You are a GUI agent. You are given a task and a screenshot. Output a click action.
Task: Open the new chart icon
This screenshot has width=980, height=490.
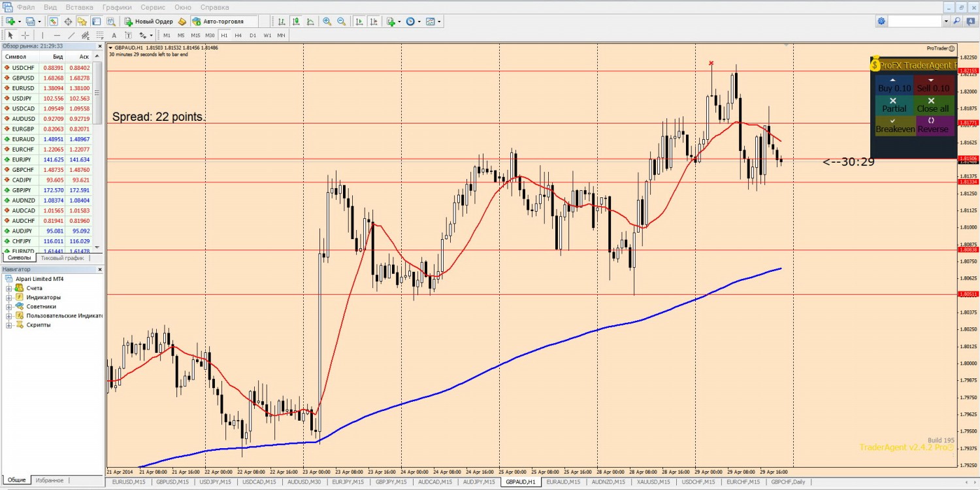[x=10, y=22]
